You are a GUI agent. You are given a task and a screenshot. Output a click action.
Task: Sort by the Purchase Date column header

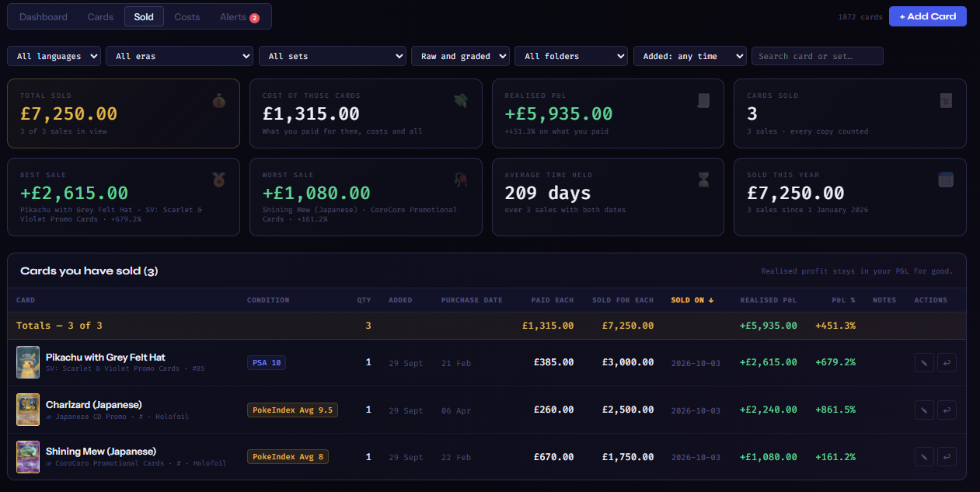tap(472, 300)
